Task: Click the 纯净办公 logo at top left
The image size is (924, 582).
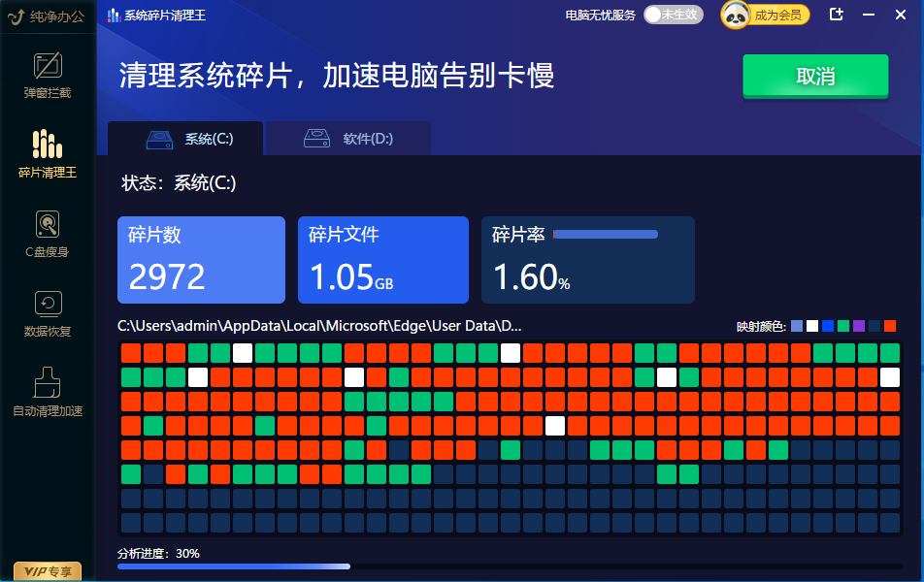Action: coord(48,16)
